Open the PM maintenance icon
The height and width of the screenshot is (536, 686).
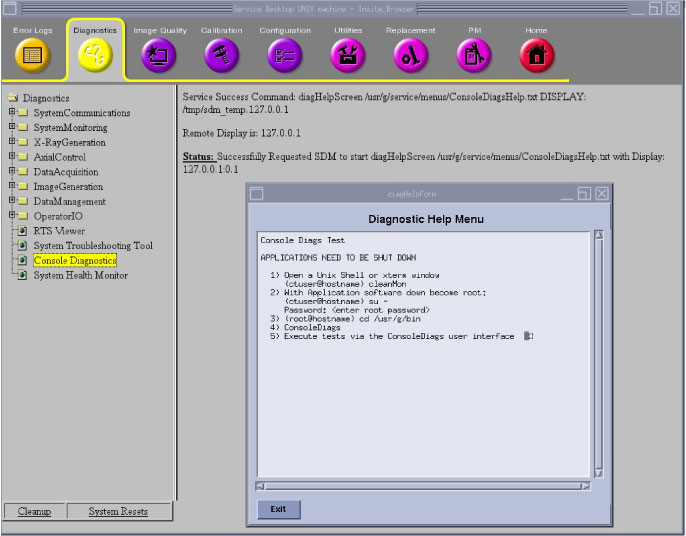(x=474, y=56)
